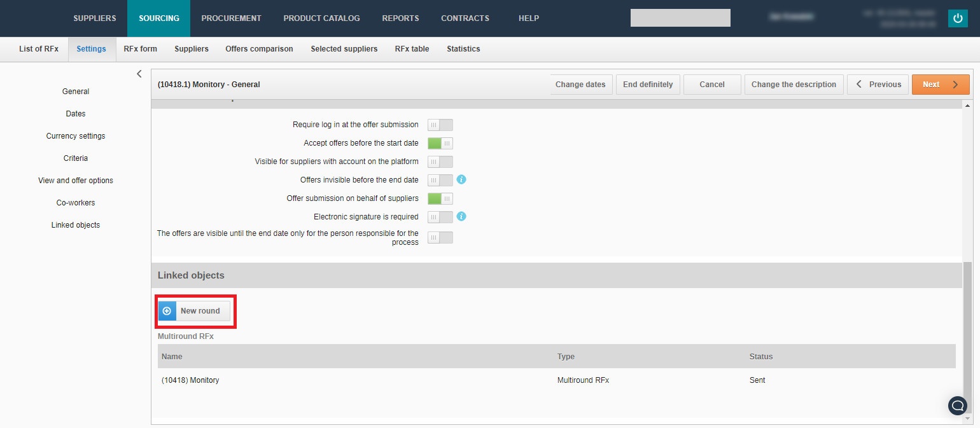This screenshot has height=428, width=980.
Task: Enable Visible for suppliers with account
Action: pos(440,162)
